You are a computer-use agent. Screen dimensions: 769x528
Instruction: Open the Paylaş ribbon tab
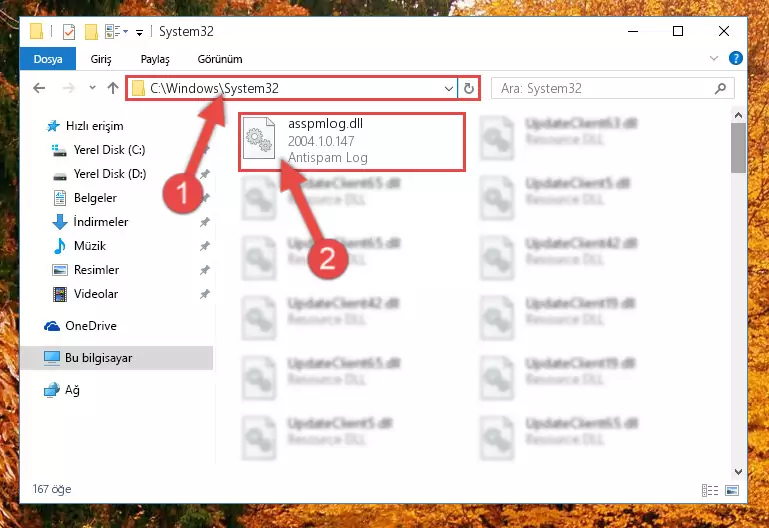click(x=155, y=59)
